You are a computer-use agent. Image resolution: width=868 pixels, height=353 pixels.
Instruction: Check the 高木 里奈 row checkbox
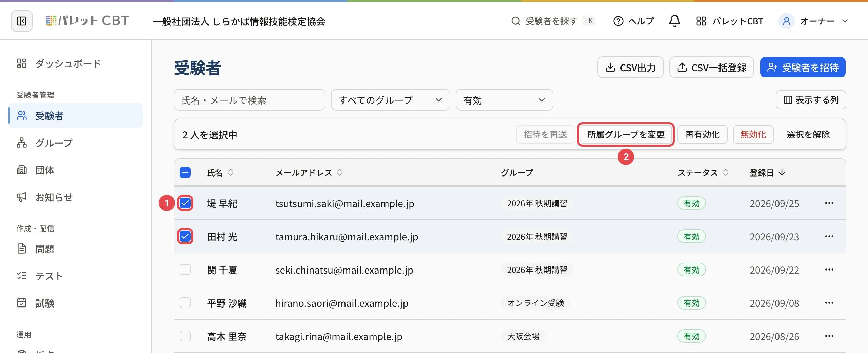(x=185, y=336)
